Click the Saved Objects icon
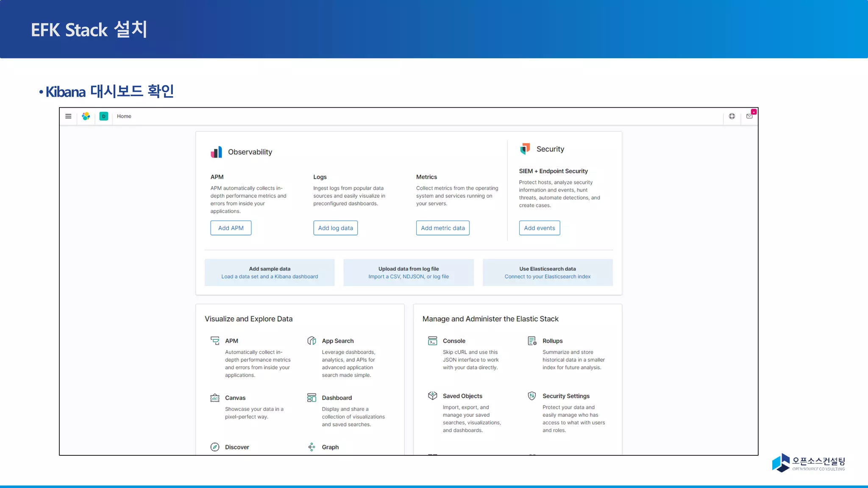 (x=432, y=396)
